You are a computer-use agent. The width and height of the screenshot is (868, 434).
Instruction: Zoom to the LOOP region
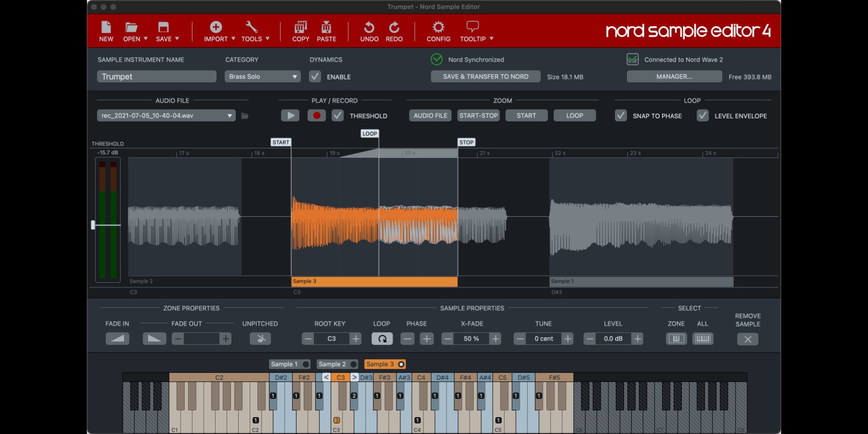pyautogui.click(x=575, y=116)
